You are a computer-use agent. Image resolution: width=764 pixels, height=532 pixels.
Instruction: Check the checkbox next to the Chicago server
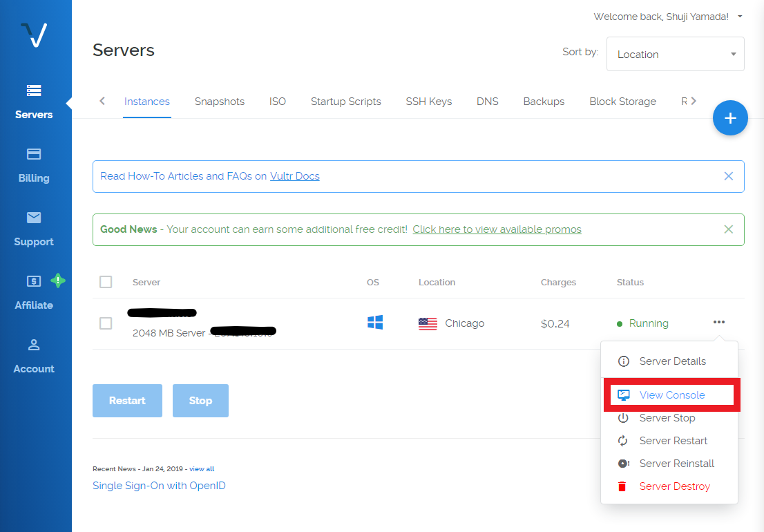106,323
